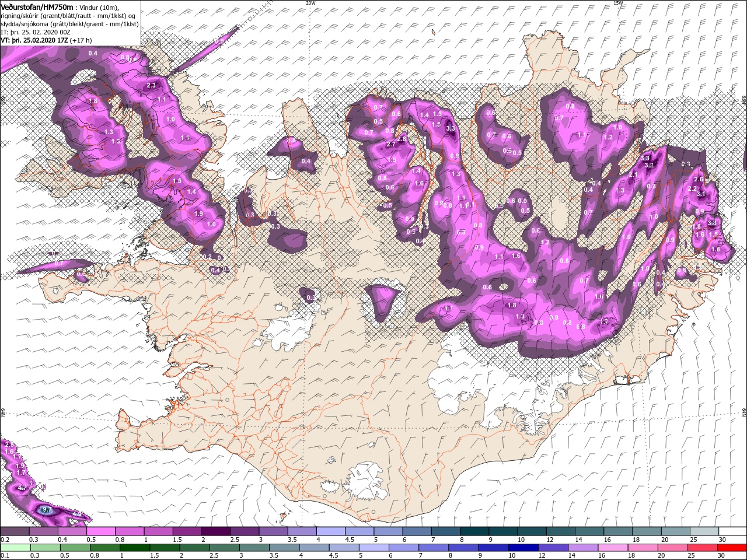This screenshot has width=747, height=560.
Task: Click the Veðurstofan/HM750m title text
Action: pyautogui.click(x=37, y=6)
